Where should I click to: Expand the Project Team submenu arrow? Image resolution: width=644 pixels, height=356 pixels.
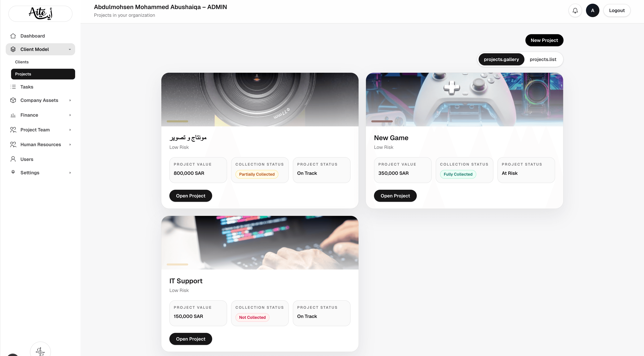click(70, 130)
